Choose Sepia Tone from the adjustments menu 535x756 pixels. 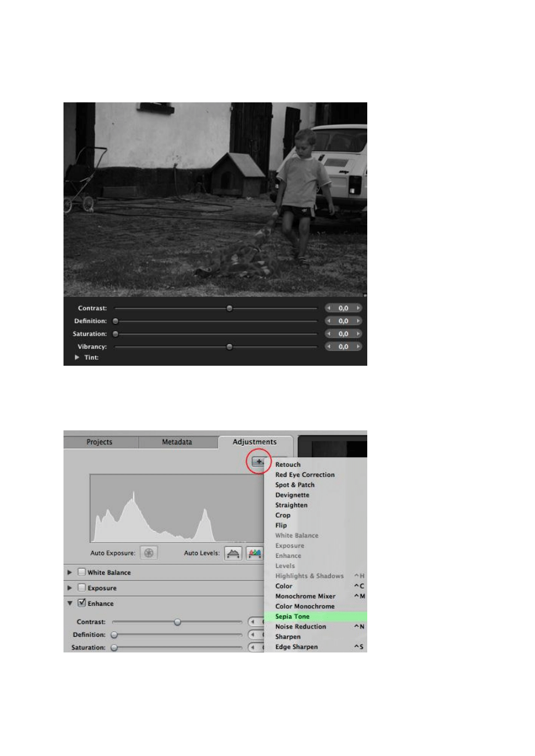292,617
